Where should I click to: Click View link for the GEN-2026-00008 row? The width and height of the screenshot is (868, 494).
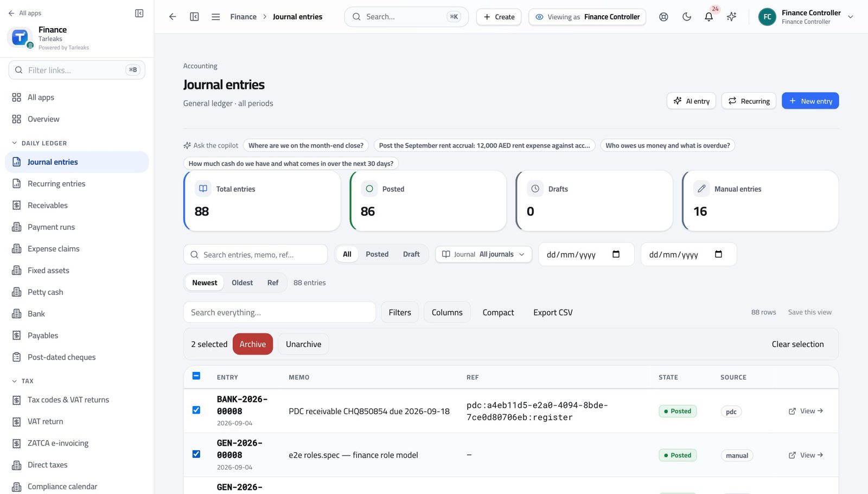(811, 455)
